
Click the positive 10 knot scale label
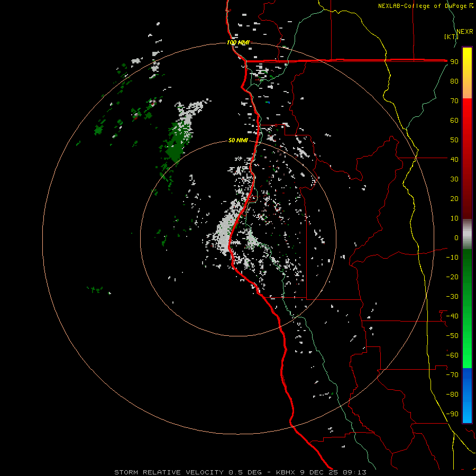pyautogui.click(x=454, y=218)
